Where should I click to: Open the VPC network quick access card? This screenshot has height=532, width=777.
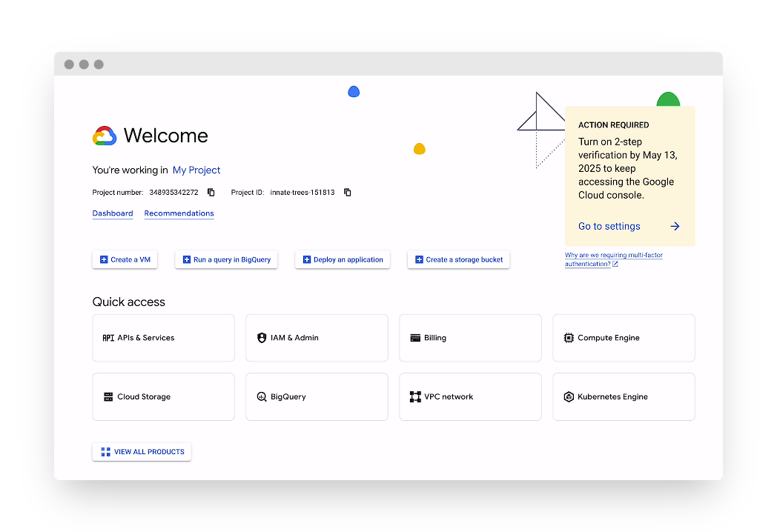pyautogui.click(x=470, y=396)
